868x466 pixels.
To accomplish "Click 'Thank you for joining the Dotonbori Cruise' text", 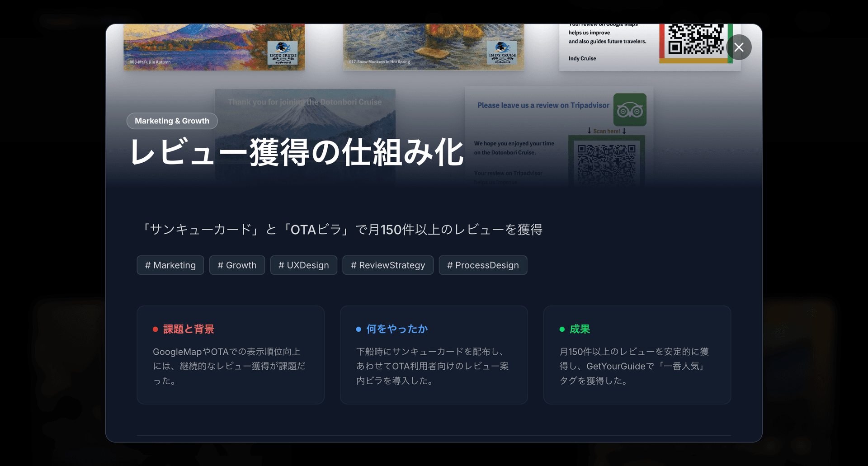I will coord(305,102).
